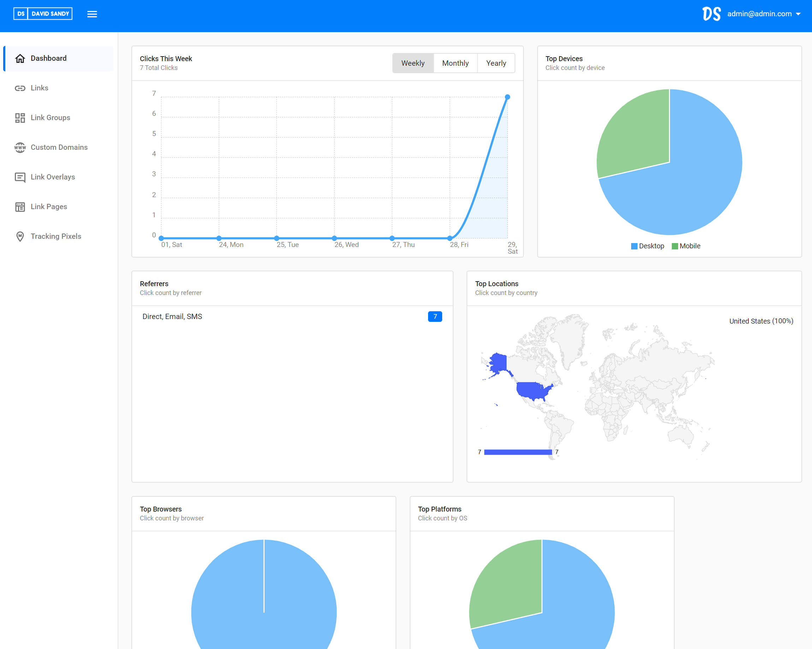The height and width of the screenshot is (649, 812).
Task: Click the Custom Domains www globe icon
Action: (20, 147)
